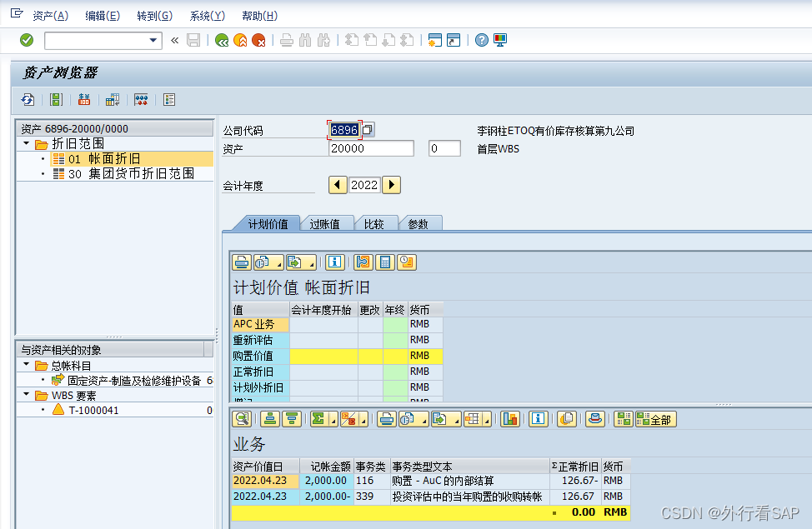Open the 转到(G) menu

pos(153,16)
